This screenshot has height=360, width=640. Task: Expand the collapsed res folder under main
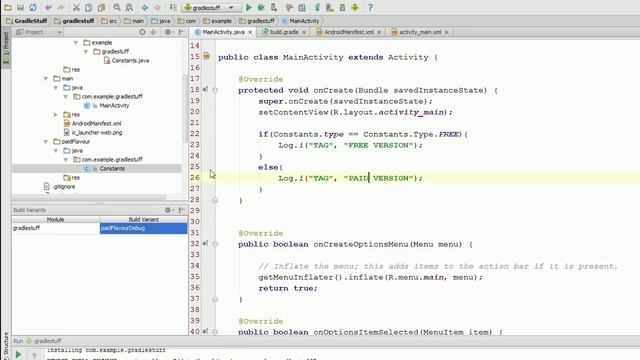(56, 115)
